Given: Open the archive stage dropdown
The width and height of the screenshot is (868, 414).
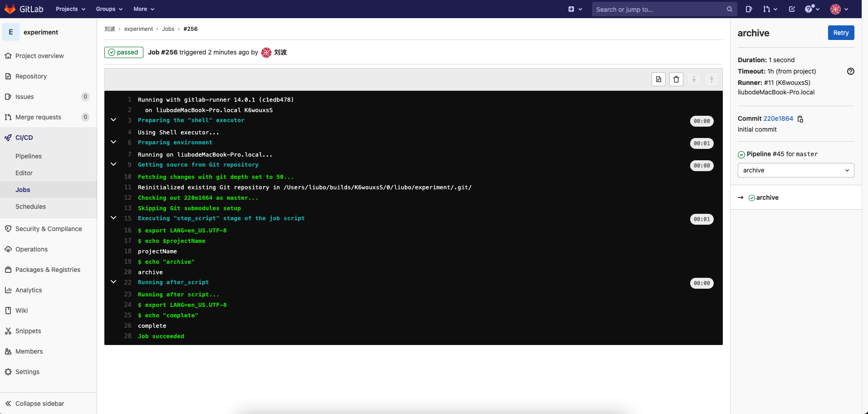Looking at the screenshot, I should click(795, 170).
